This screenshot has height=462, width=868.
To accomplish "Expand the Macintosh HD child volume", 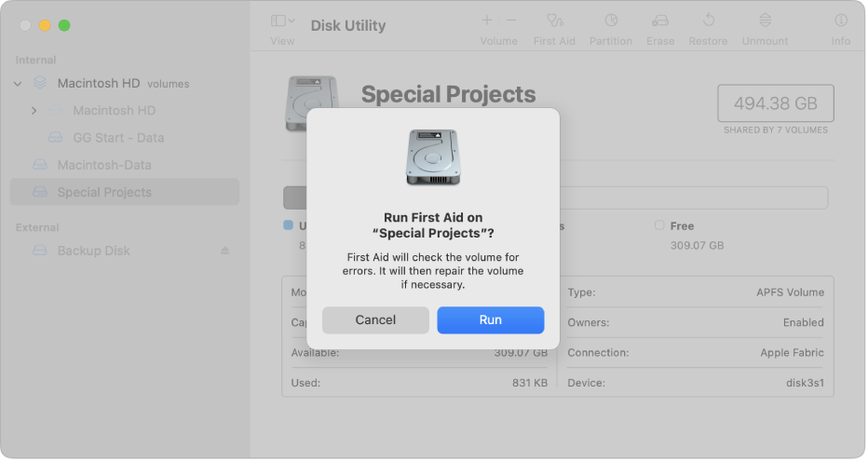I will click(x=34, y=111).
